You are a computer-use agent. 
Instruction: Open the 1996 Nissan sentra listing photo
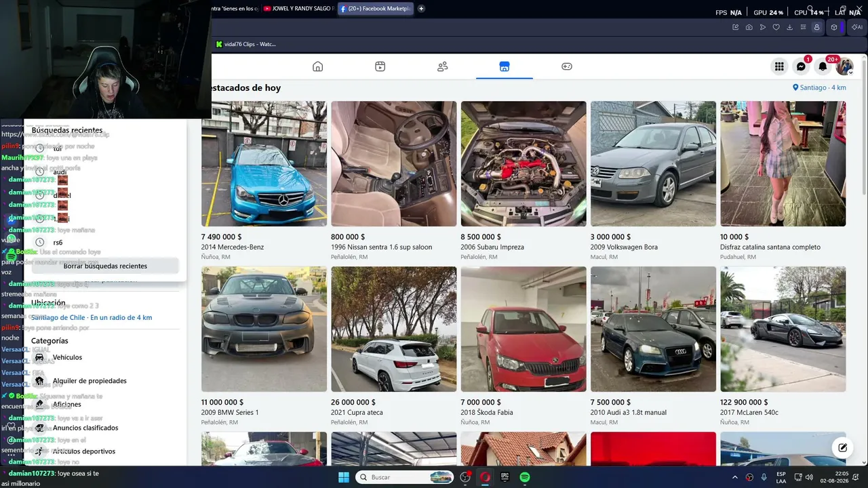tap(393, 163)
